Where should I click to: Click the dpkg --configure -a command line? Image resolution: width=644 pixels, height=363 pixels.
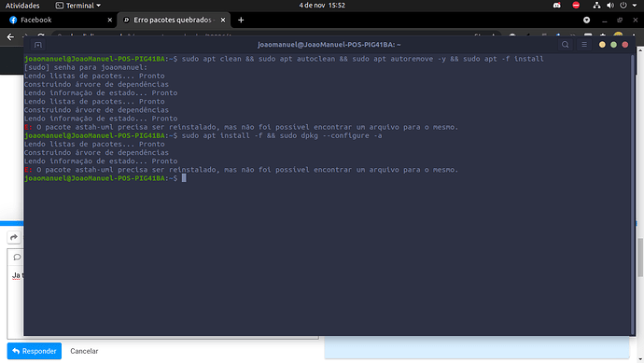pos(203,135)
